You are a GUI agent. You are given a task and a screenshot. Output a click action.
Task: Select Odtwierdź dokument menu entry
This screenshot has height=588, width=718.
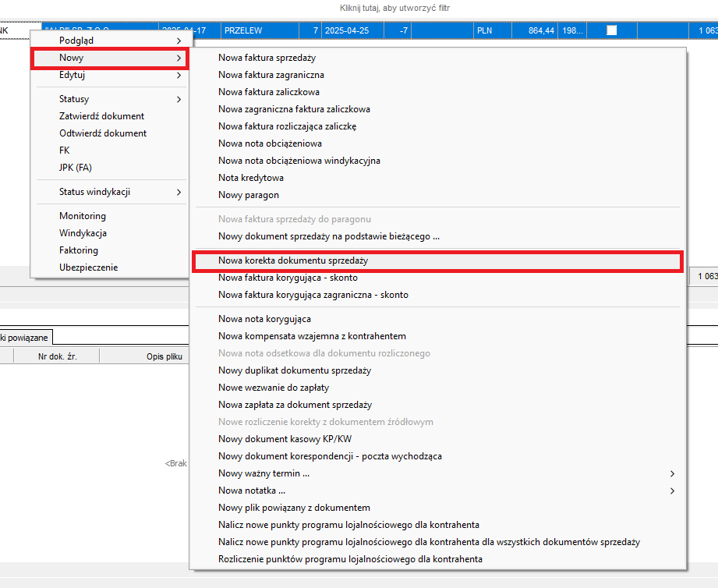(x=103, y=133)
